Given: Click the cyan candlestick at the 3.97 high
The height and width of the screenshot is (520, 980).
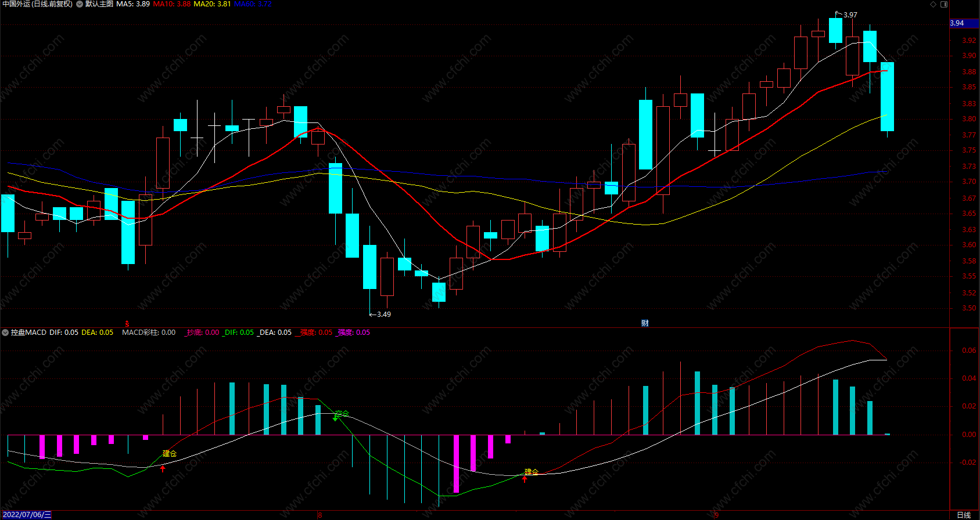Looking at the screenshot, I should click(835, 30).
